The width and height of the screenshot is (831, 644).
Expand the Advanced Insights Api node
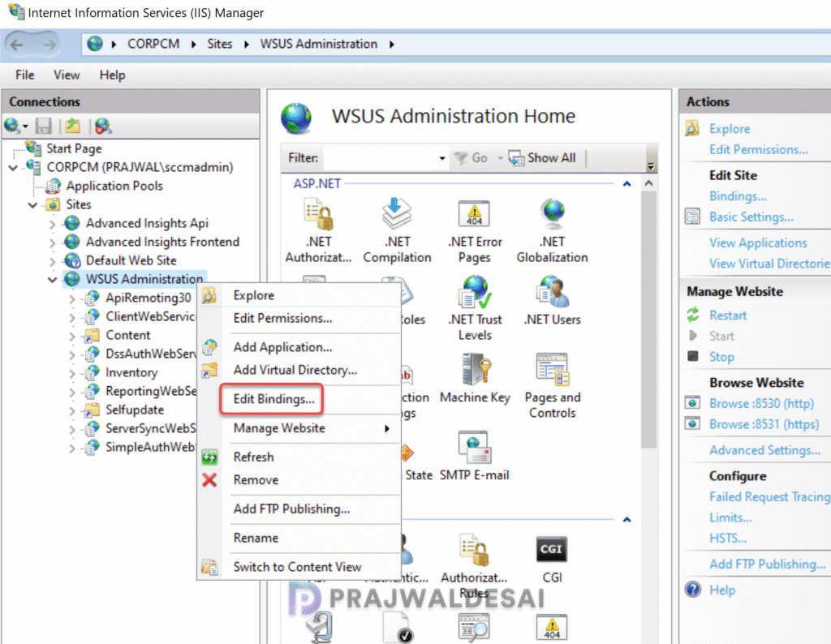click(x=53, y=224)
